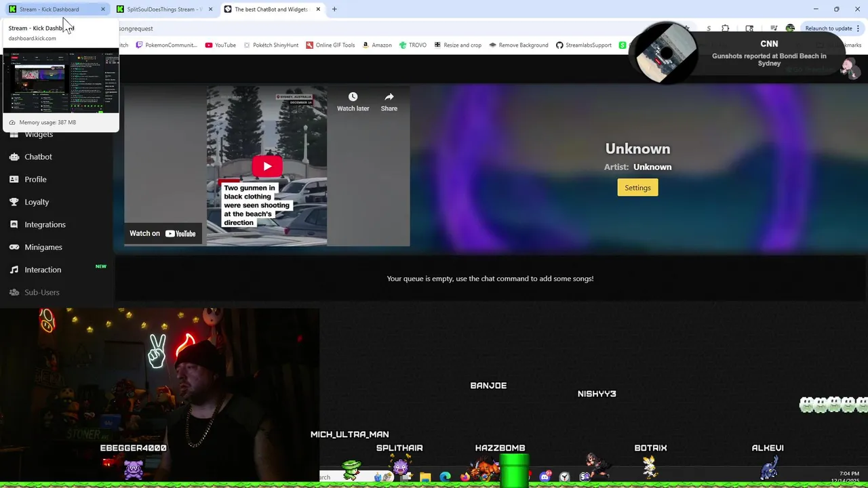Screen dimensions: 868x488
Task: Minimize the Chrome window
Action: [x=816, y=9]
